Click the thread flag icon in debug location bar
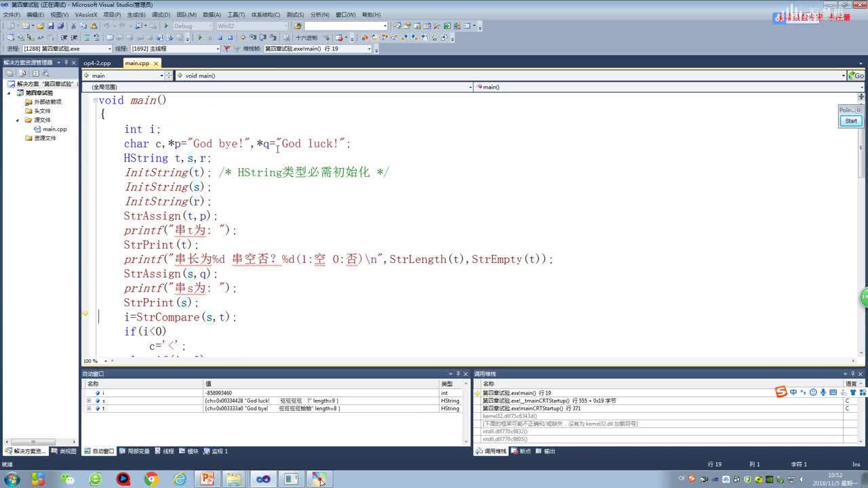The height and width of the screenshot is (488, 868). point(227,49)
